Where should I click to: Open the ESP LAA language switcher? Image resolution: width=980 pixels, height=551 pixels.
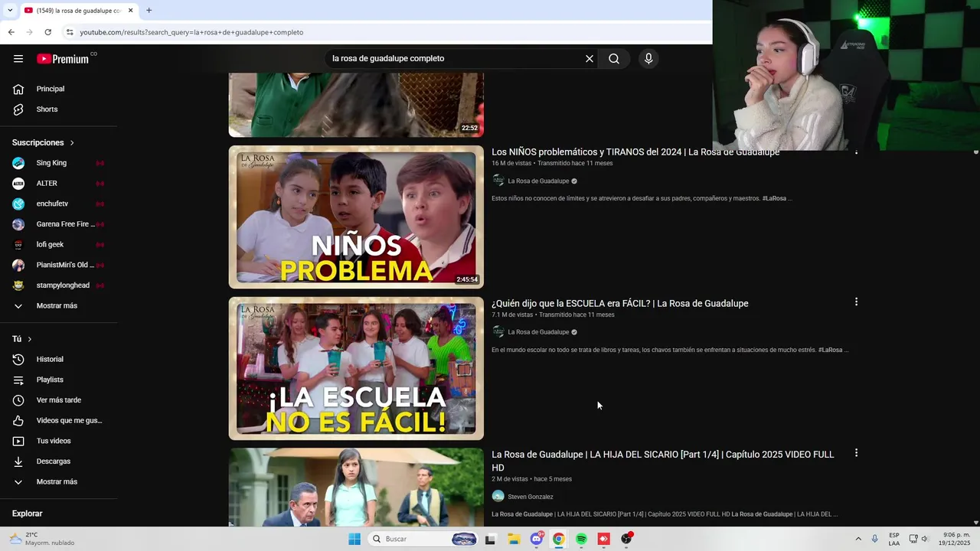(894, 539)
